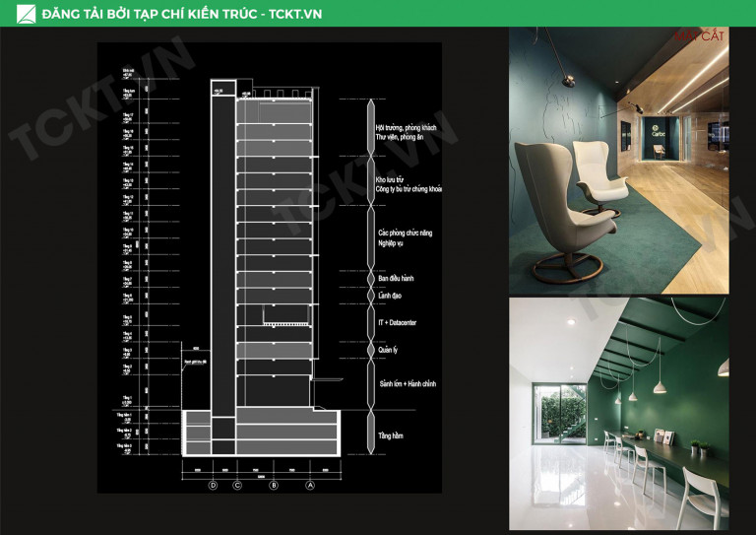This screenshot has height=535, width=756.
Task: Click grid axis marker A circle
Action: point(311,485)
